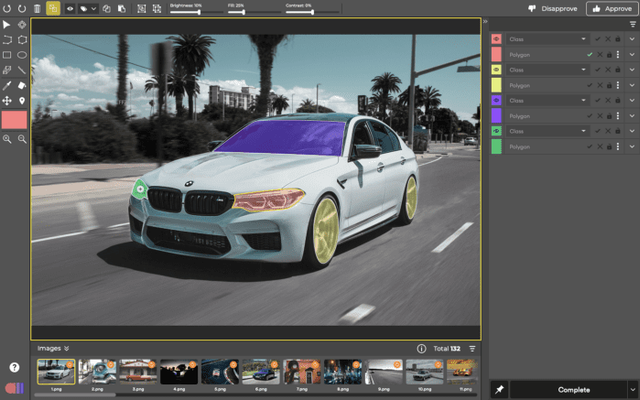Click the fit-to-screen frame icon
The image size is (640, 400).
(142, 9)
